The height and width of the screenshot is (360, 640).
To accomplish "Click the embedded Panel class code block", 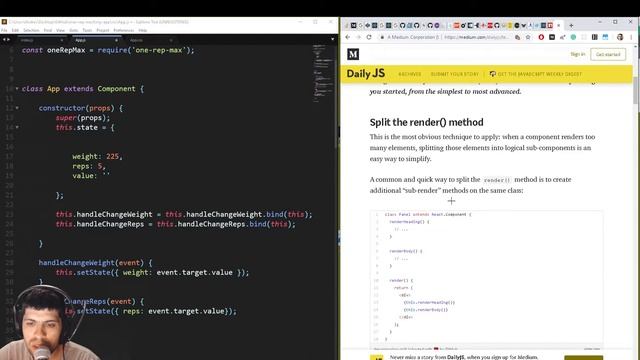I will click(487, 278).
